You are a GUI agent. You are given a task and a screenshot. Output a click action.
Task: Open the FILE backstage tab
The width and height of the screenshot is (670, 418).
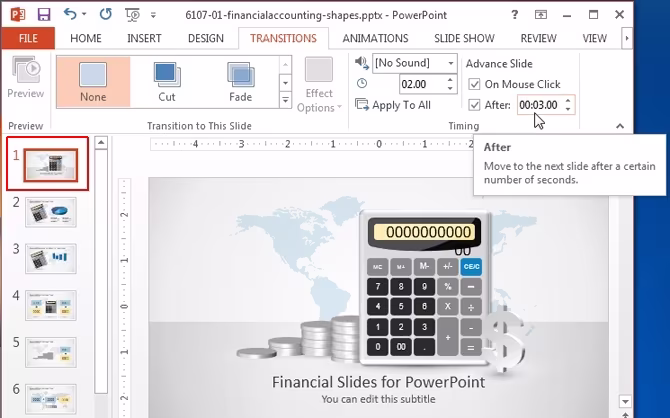click(x=28, y=38)
